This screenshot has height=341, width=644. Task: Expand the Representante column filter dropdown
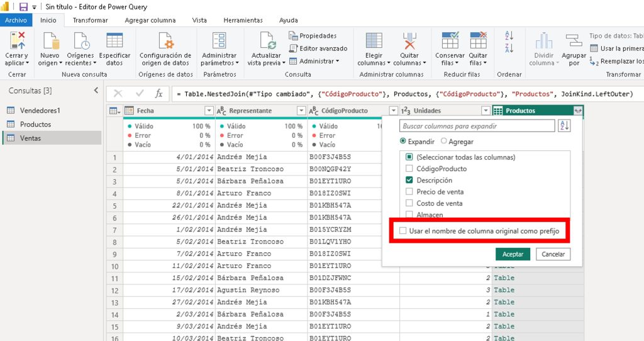click(302, 111)
